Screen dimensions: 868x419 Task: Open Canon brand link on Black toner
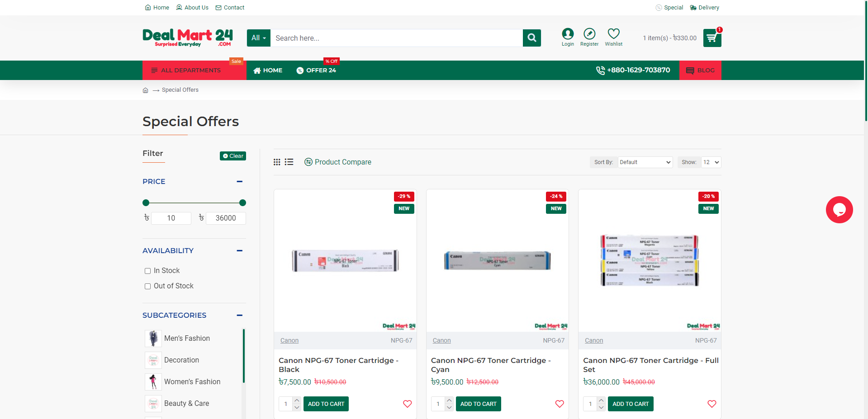(x=289, y=340)
